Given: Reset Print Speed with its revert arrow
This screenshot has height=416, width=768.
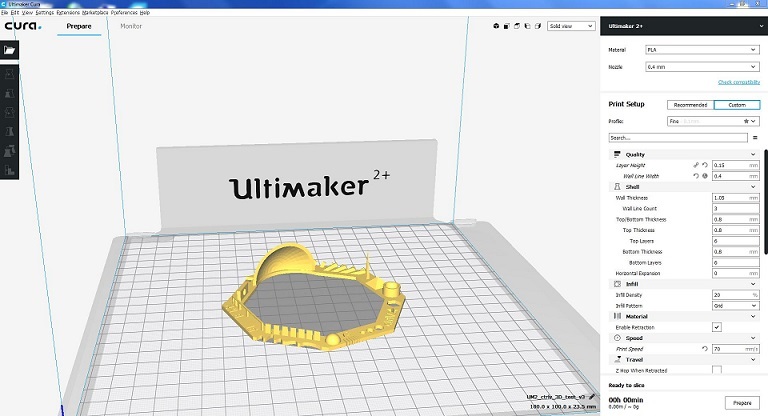Looking at the screenshot, I should tap(705, 349).
